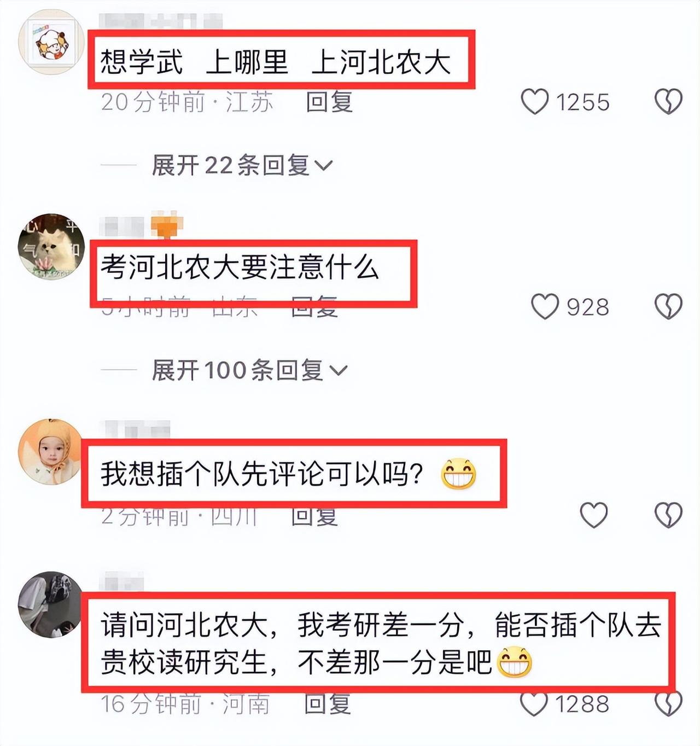Dislike the comment from Sichuan
This screenshot has width=700, height=746.
[668, 515]
